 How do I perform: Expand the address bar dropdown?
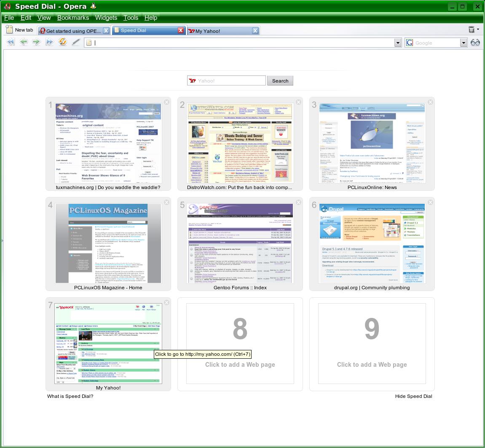(398, 43)
